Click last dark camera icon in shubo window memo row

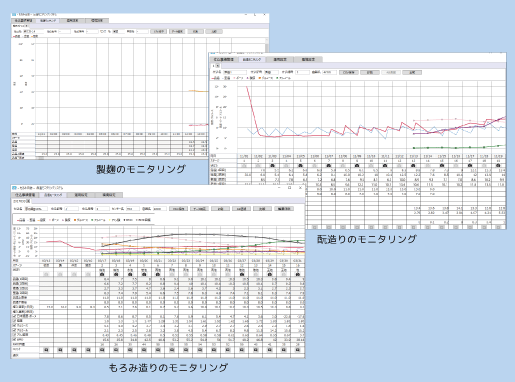point(498,165)
